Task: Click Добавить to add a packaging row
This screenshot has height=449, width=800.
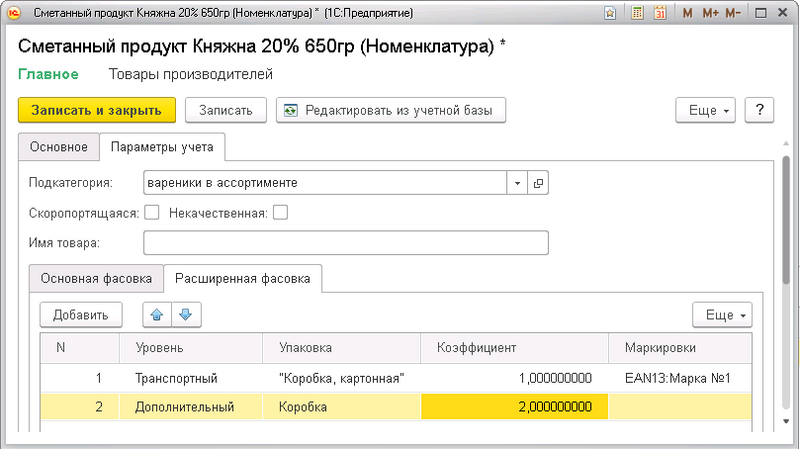Action: [81, 315]
